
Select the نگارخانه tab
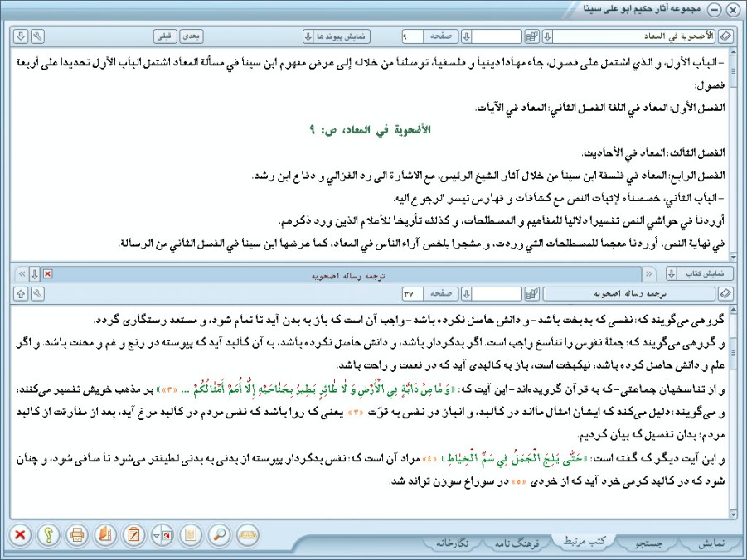457,543
